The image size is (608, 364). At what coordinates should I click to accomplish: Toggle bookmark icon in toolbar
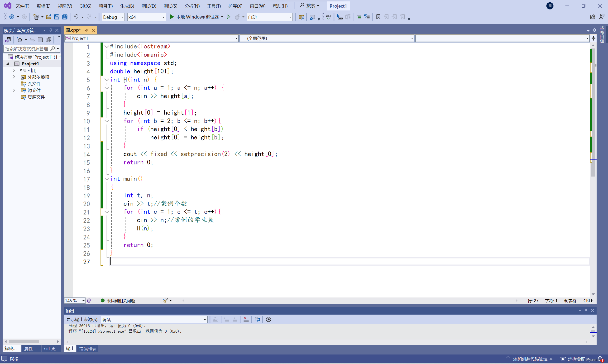(x=378, y=17)
